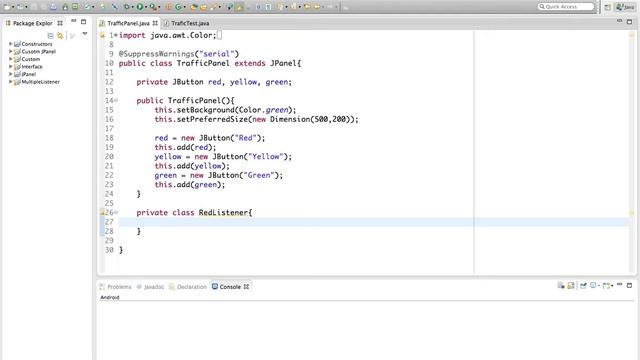640x360 pixels.
Task: Click "RedListener" in line 26 code
Action: [223, 212]
